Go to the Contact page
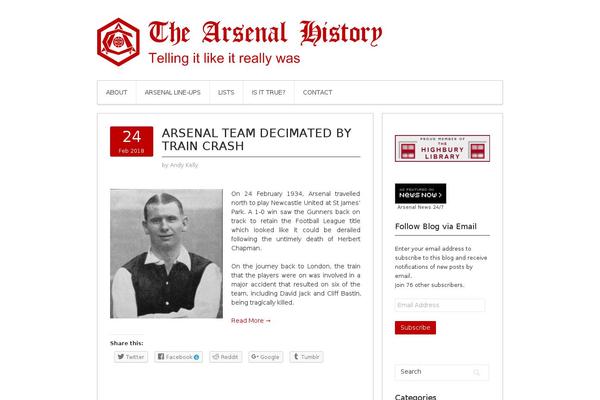This screenshot has height=400, width=600. (318, 92)
